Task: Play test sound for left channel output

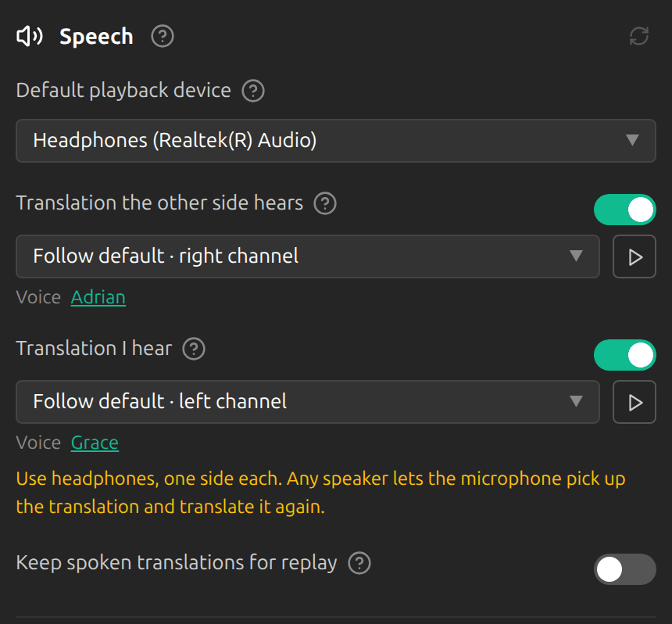Action: (x=634, y=402)
